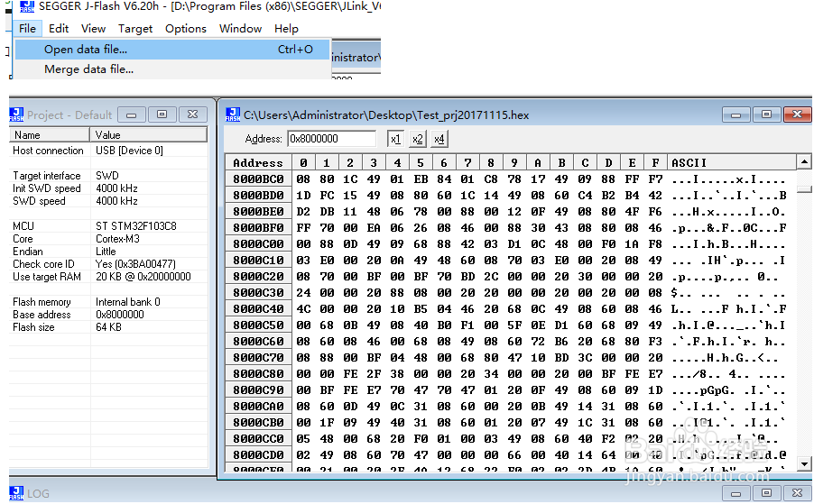Select the Check core ID value
This screenshot has width=814, height=504.
136,264
